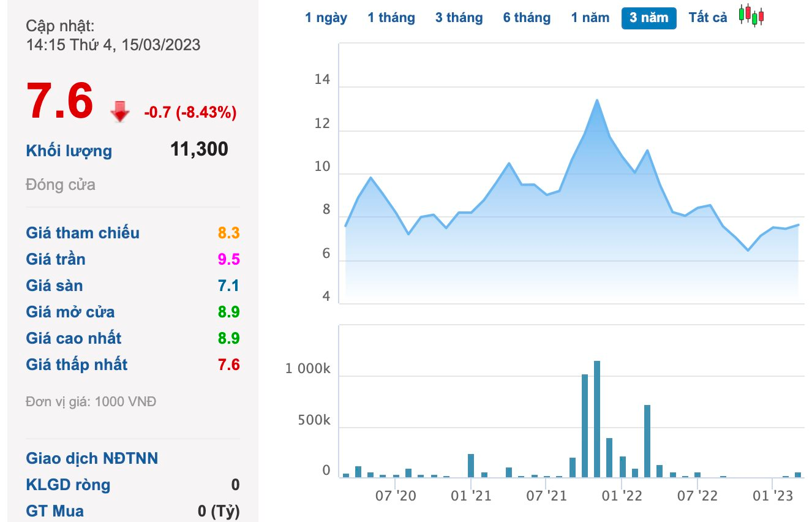Click the GT Mua value 0 (Tỷ)
Screen dimensions: 812x522
[219, 511]
